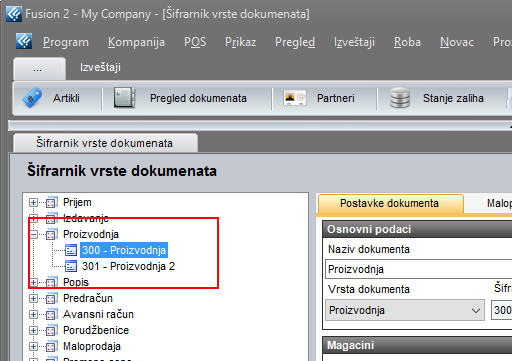Screen dimensions: 512x361
Task: Click the Pregled dokumenata button label
Action: click(198, 98)
